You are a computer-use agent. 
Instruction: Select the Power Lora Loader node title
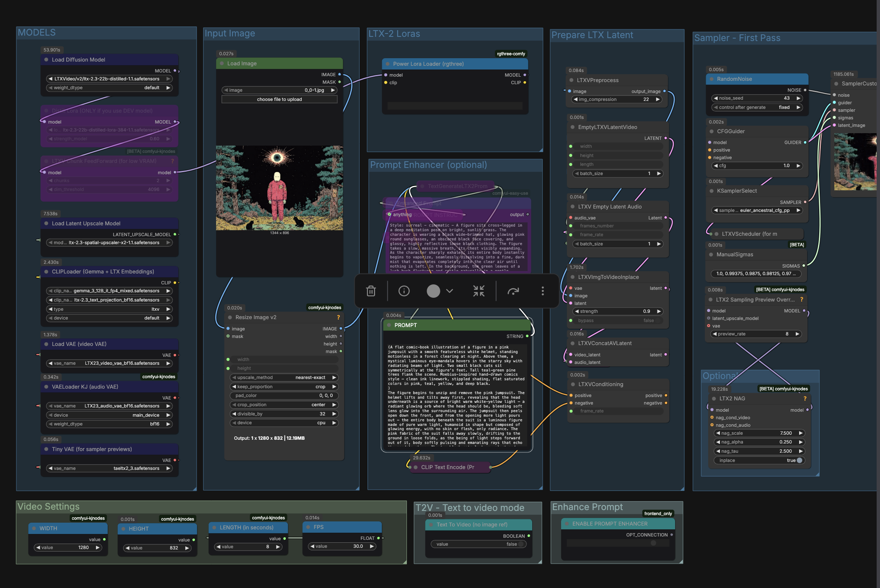(428, 64)
